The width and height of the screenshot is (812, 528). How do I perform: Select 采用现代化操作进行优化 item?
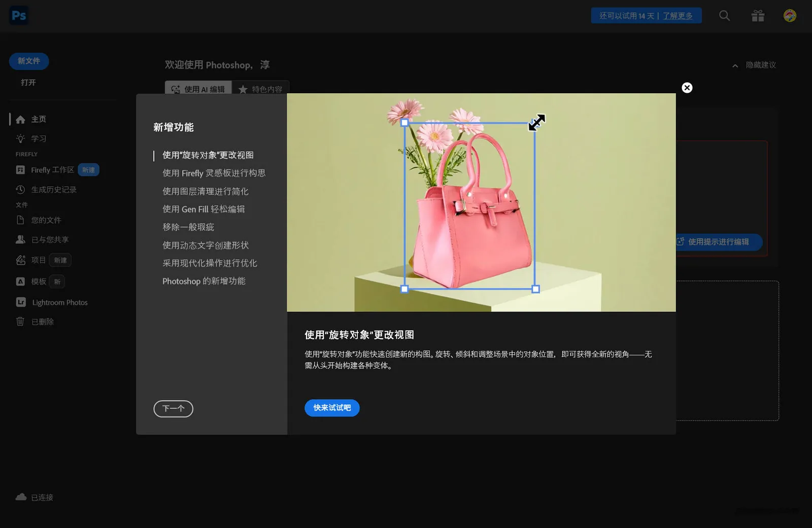click(x=210, y=263)
